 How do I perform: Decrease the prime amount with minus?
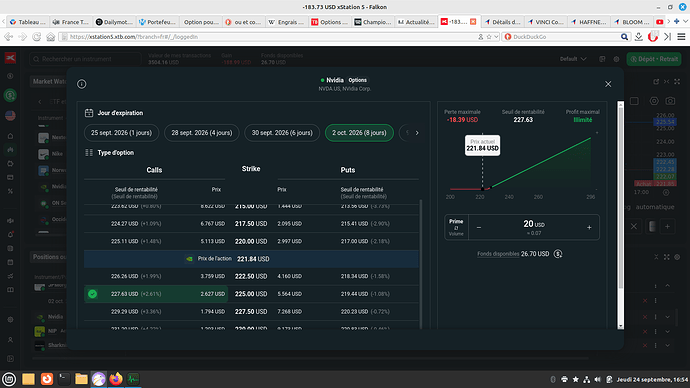pyautogui.click(x=479, y=227)
